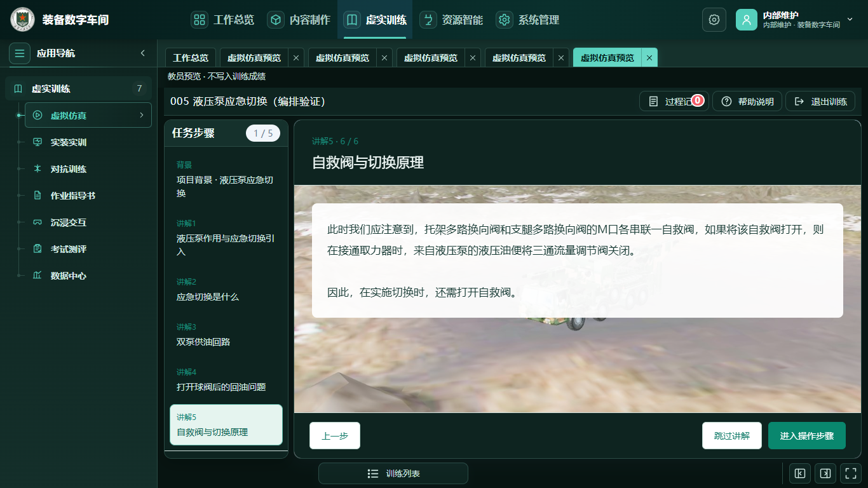Collapse the sidebar with the left chevron

tap(143, 53)
